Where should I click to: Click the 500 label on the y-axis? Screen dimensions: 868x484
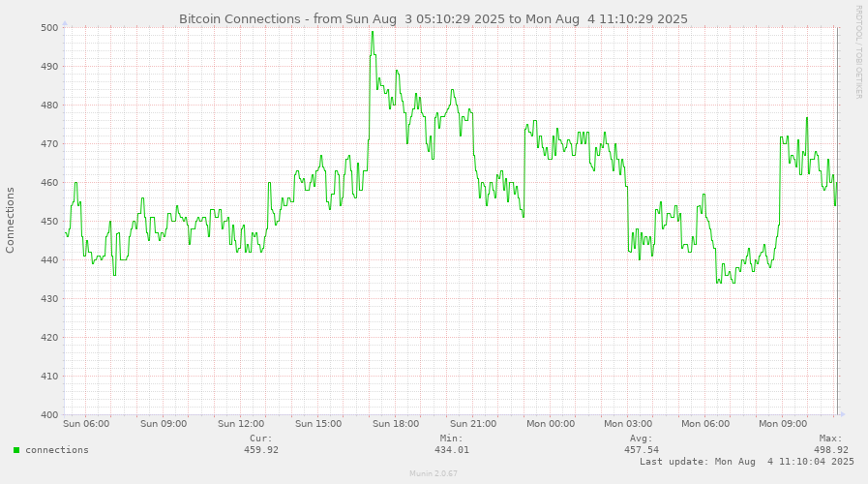coord(49,28)
